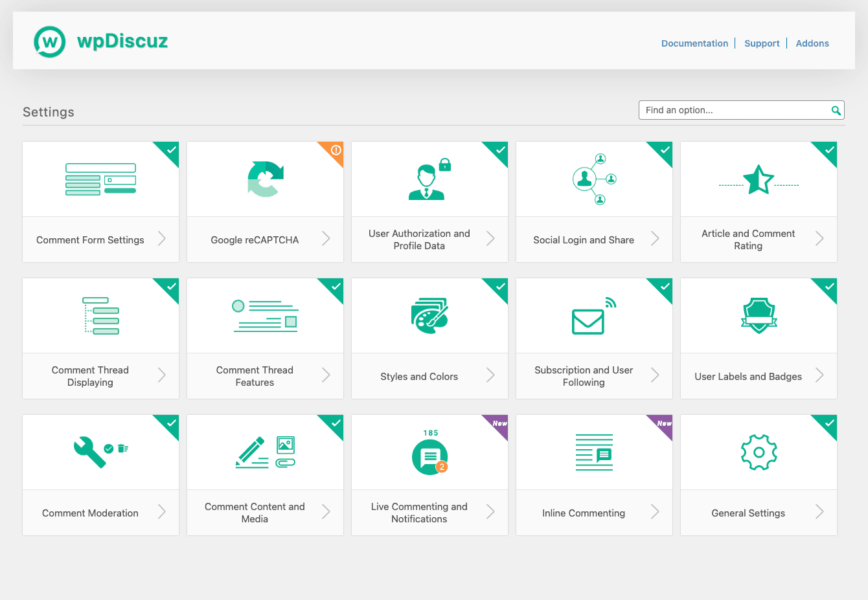Click the Comment Moderation wrench icon
This screenshot has width=868, height=600.
pos(101,452)
